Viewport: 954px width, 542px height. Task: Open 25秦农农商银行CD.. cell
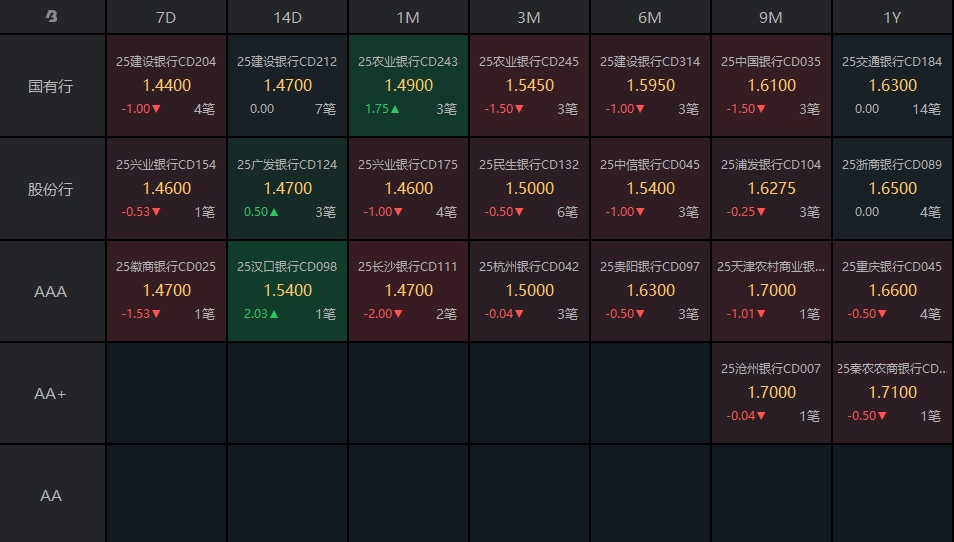[893, 393]
